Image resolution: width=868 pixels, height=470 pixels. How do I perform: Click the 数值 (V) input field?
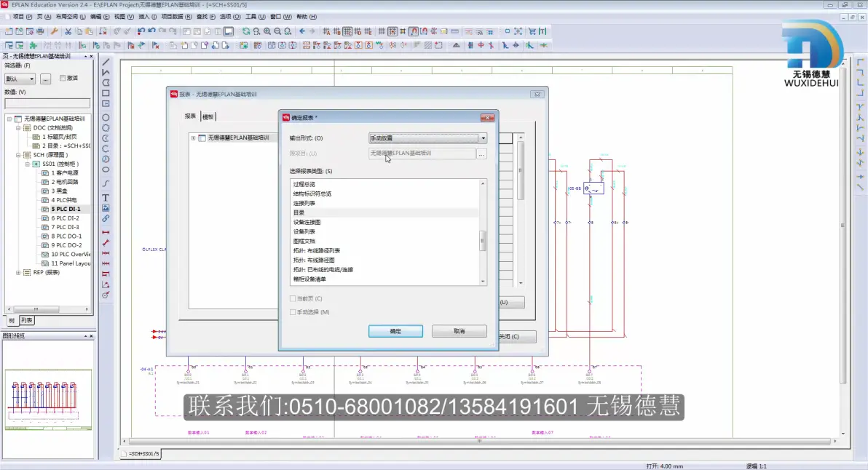coord(47,103)
